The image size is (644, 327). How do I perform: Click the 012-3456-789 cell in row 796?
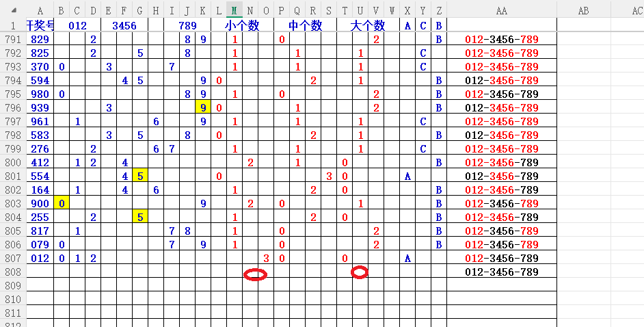[x=502, y=107]
